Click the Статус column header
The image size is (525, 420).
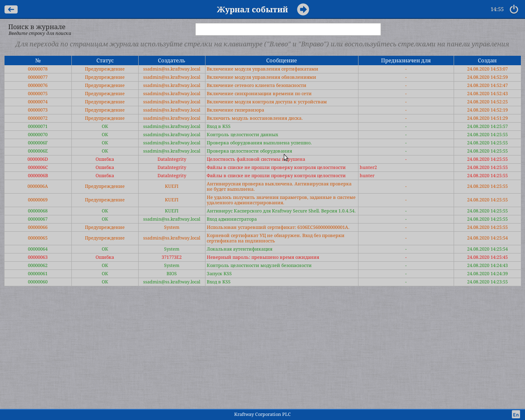pyautogui.click(x=105, y=60)
